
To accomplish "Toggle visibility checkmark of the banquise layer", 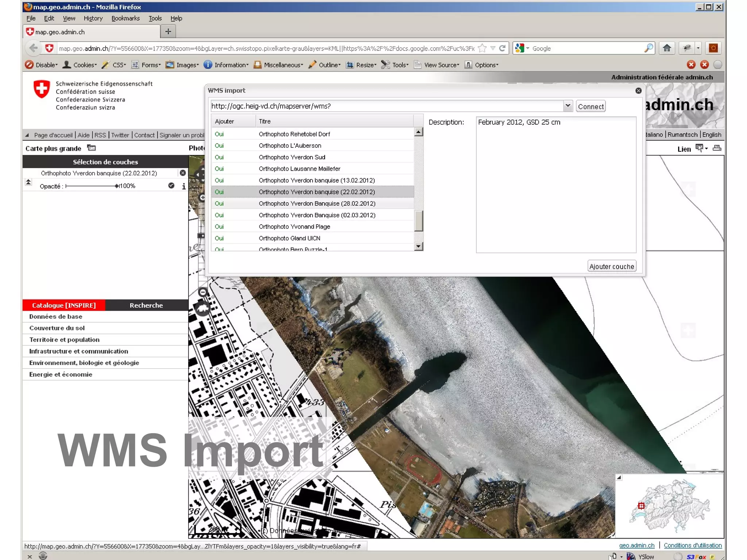I will [x=171, y=186].
